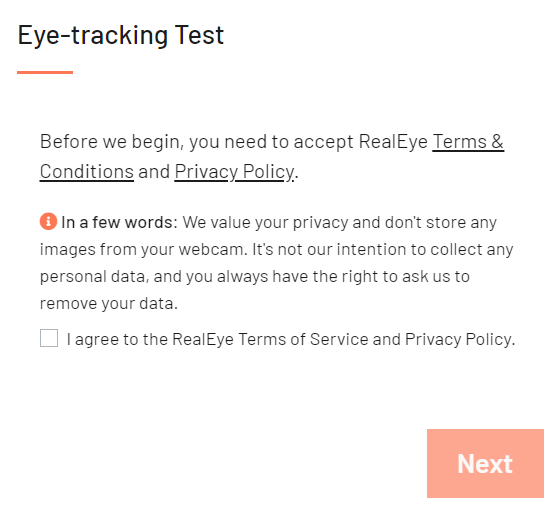Click the 'remove your data.' line
The image size is (560, 515).
point(109,304)
